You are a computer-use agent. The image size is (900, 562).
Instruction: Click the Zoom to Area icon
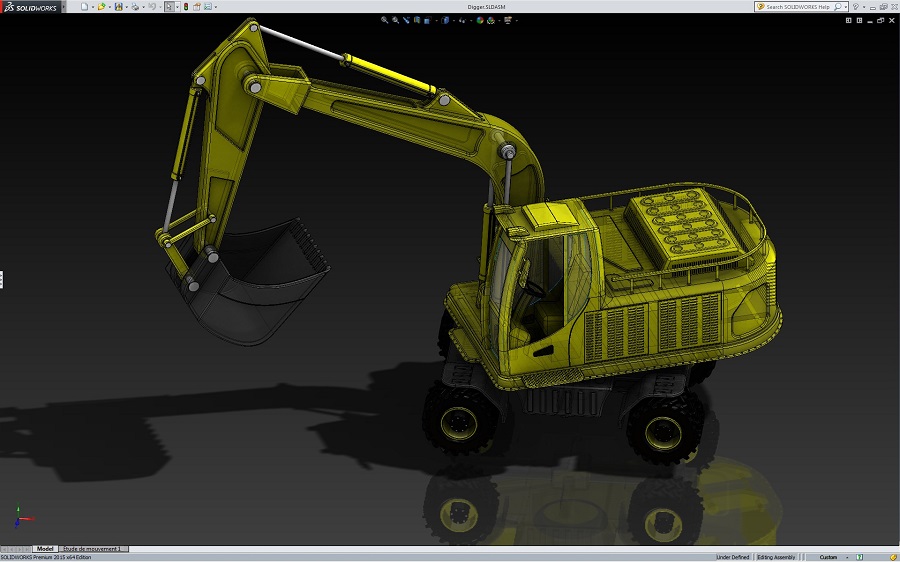(395, 19)
